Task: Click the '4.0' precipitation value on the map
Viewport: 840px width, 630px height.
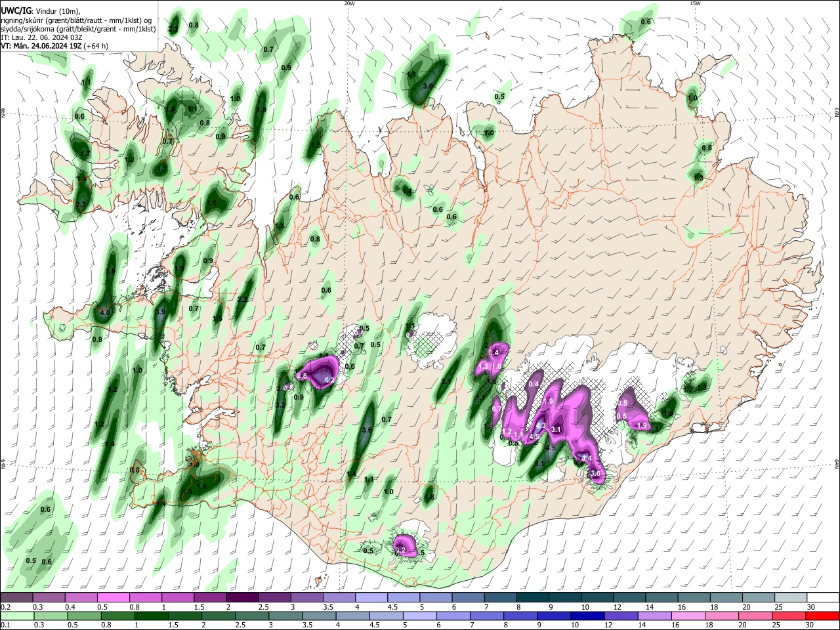Action: click(105, 313)
